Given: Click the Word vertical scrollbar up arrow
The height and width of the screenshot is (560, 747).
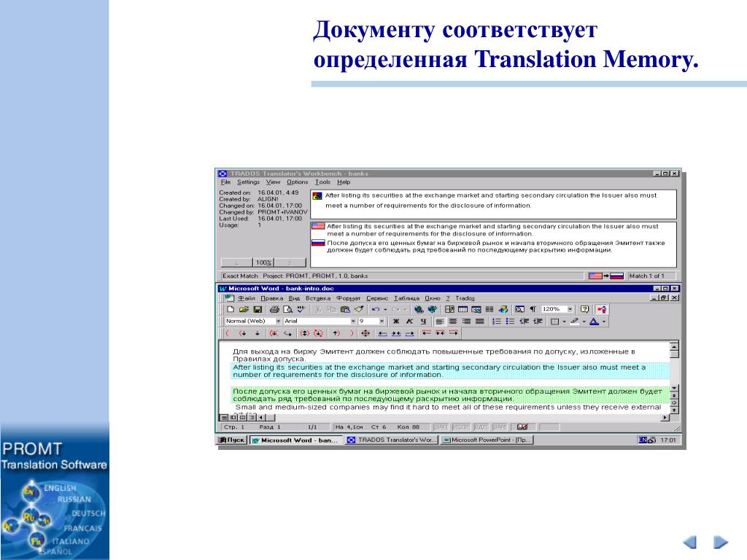Looking at the screenshot, I should coord(674,346).
